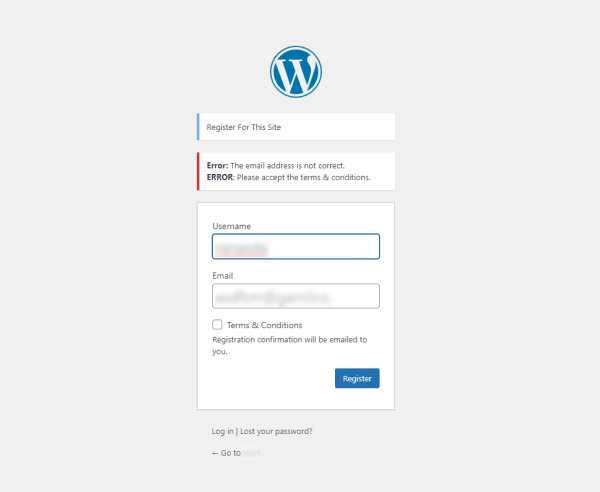Viewport: 600px width, 492px height.
Task: Click the bold ERROR word
Action: point(220,178)
